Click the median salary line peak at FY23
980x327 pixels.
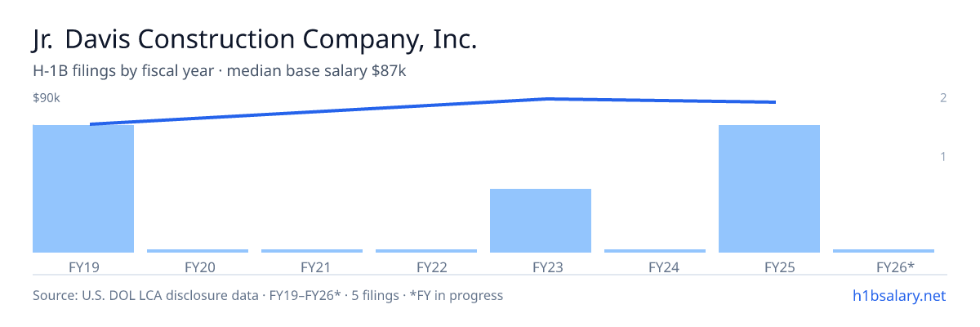(x=547, y=99)
